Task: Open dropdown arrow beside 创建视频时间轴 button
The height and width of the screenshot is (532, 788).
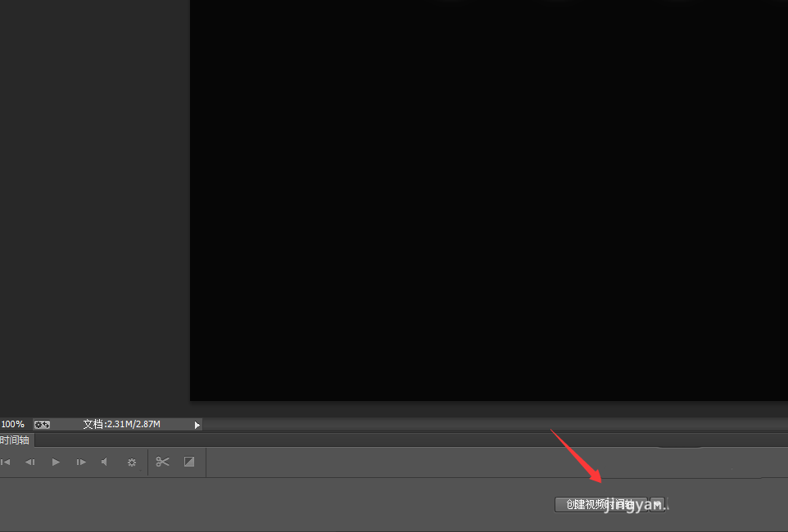Action: (657, 504)
